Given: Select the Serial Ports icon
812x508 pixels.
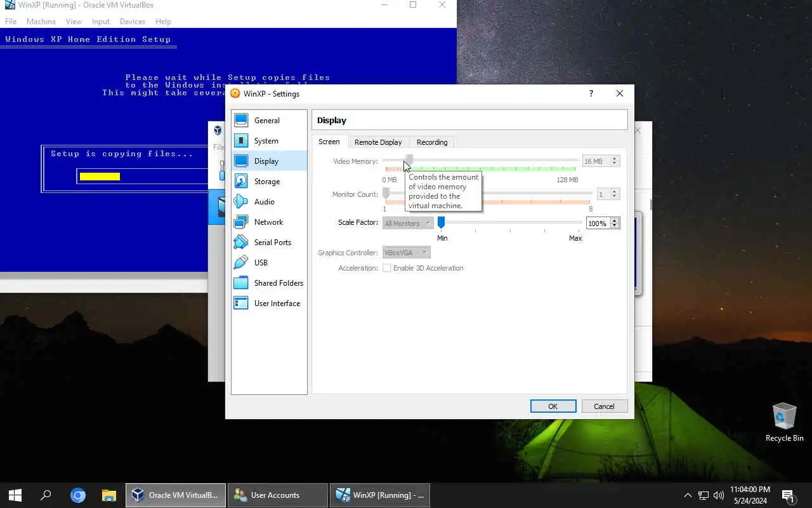Looking at the screenshot, I should (x=241, y=243).
